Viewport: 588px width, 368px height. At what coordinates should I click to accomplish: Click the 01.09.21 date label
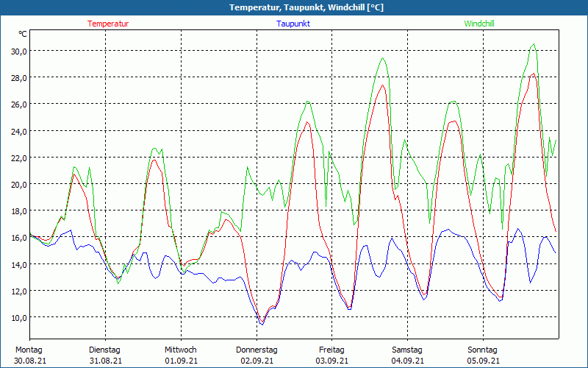pos(181,361)
